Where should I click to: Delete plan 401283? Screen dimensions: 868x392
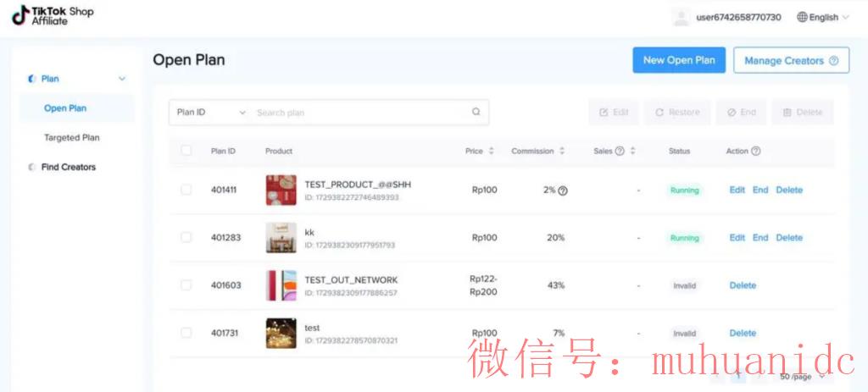pos(789,237)
